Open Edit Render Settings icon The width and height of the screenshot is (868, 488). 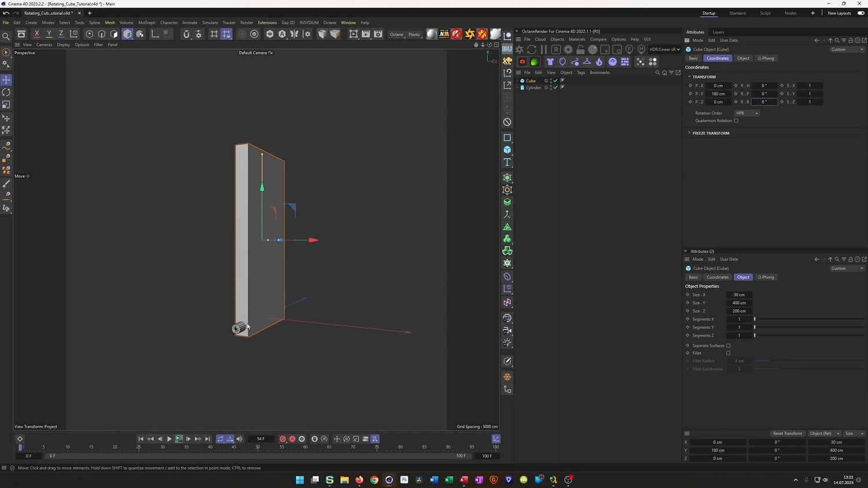378,34
